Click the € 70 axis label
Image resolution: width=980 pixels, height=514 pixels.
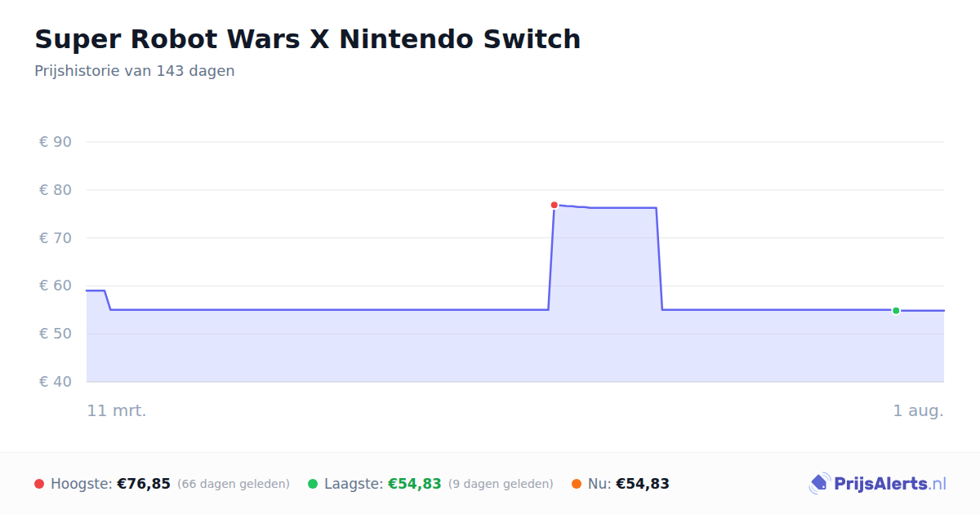click(56, 238)
